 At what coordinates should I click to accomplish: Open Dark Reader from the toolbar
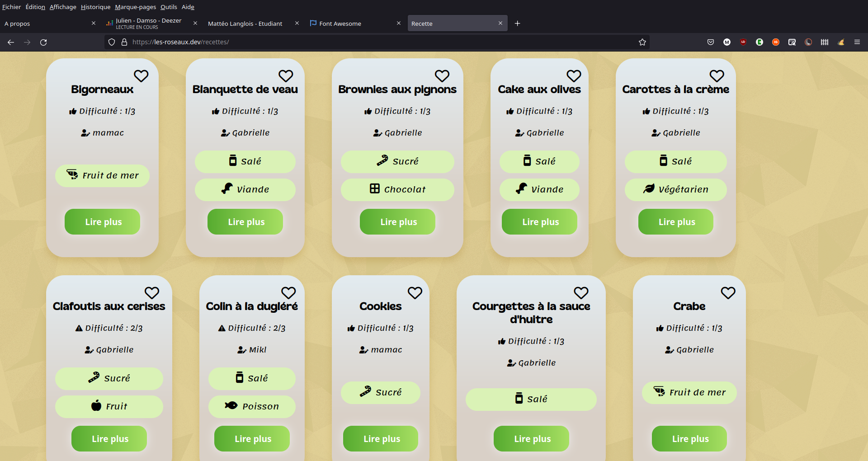pyautogui.click(x=808, y=42)
